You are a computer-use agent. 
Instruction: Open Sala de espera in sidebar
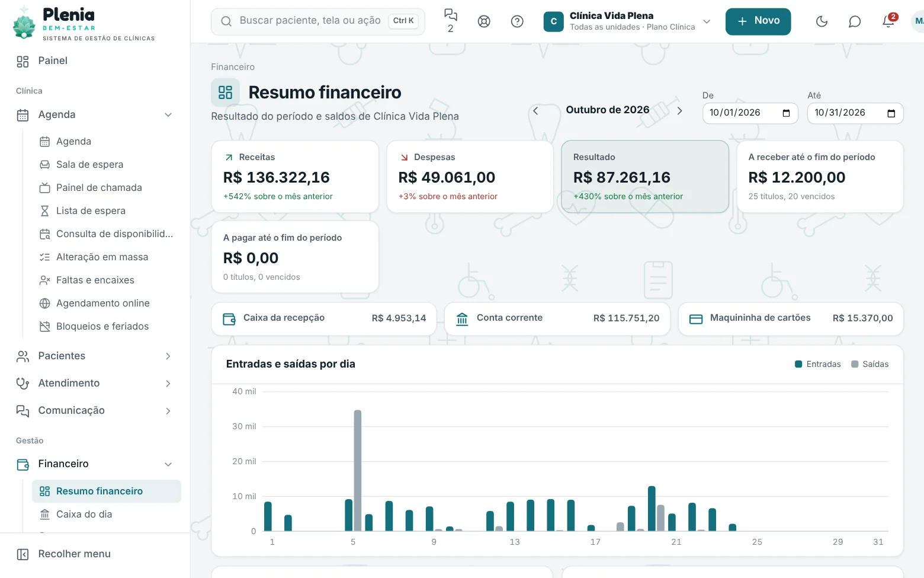[107, 165]
